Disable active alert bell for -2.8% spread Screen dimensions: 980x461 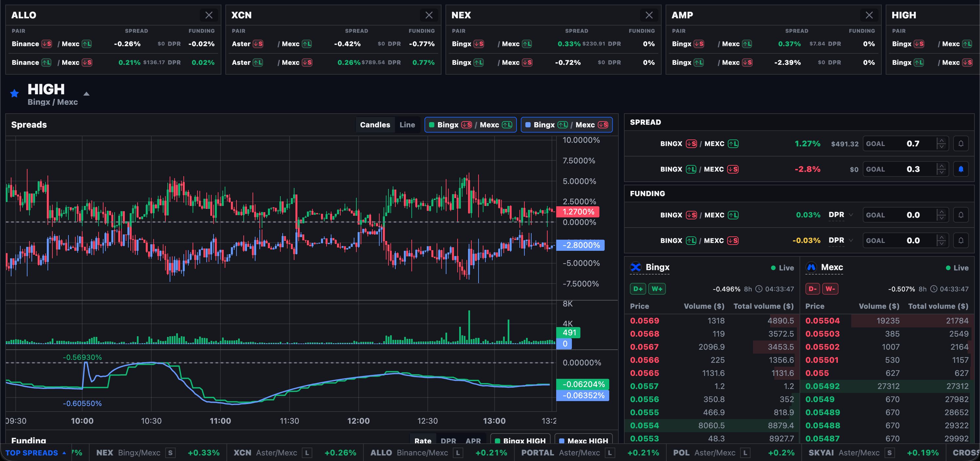[961, 169]
